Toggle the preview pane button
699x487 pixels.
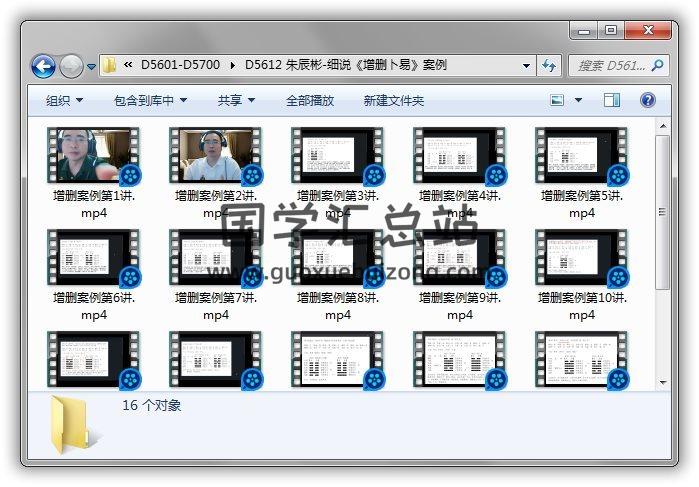click(x=612, y=100)
